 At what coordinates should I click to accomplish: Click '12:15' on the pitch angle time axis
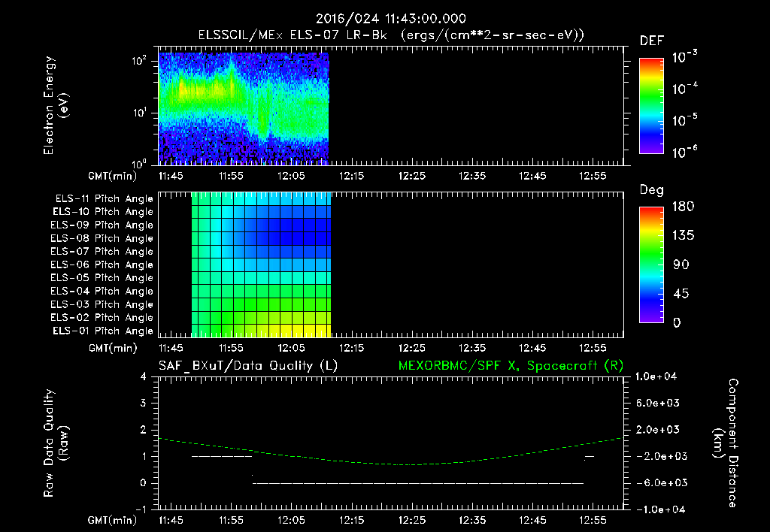[352, 348]
